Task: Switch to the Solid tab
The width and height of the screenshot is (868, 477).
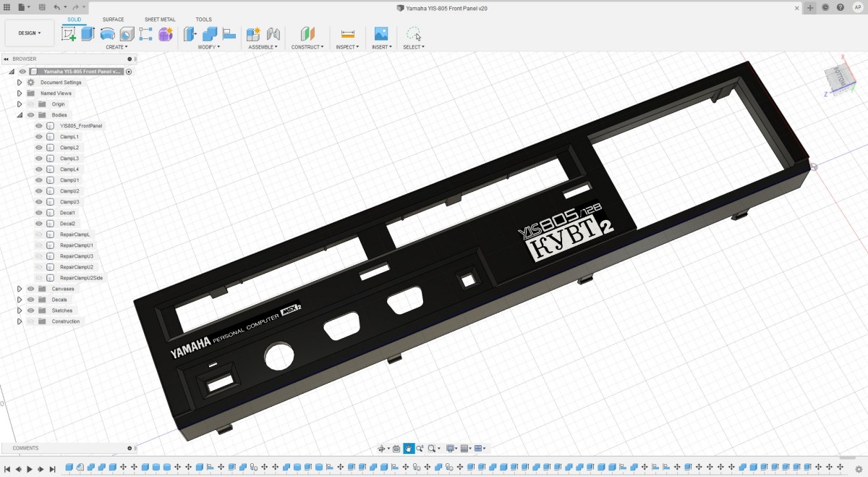Action: [x=75, y=20]
